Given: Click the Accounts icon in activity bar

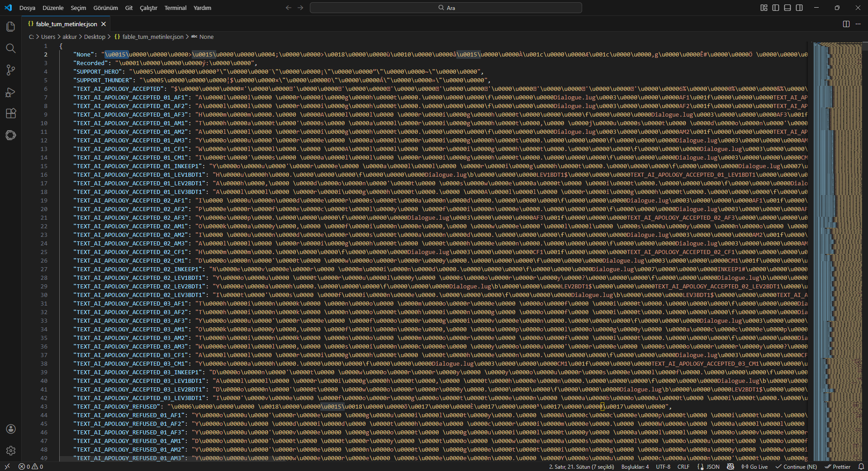Looking at the screenshot, I should [11, 429].
